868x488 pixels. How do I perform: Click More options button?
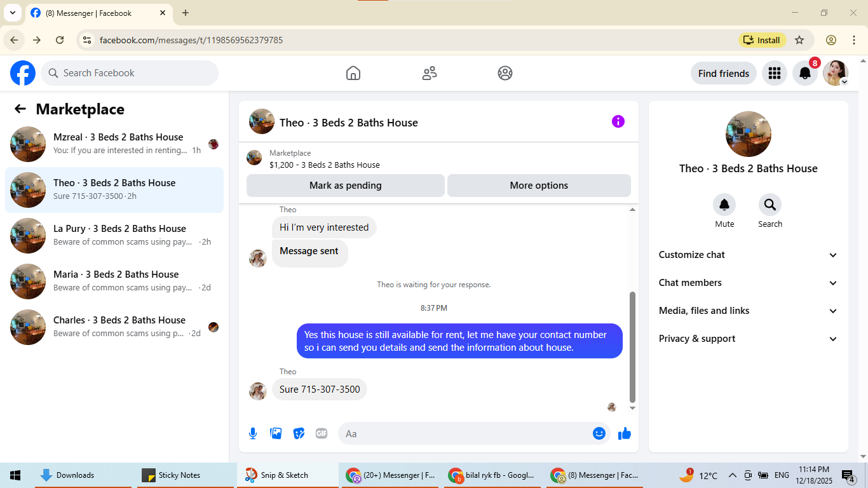click(x=539, y=186)
